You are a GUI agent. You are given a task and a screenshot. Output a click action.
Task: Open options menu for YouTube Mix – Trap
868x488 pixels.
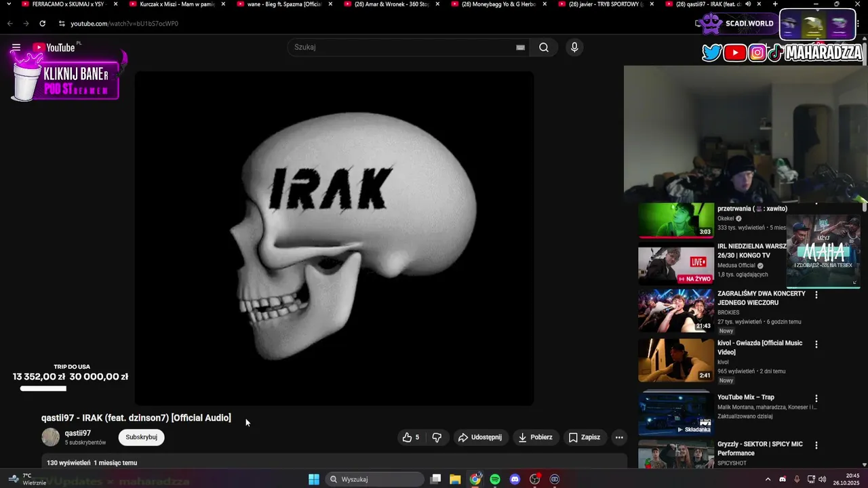(x=816, y=399)
